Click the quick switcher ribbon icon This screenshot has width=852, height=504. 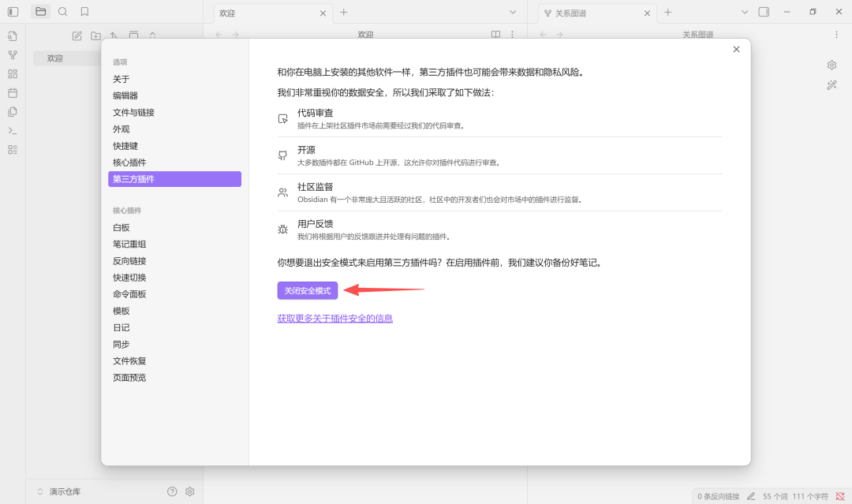point(13,35)
